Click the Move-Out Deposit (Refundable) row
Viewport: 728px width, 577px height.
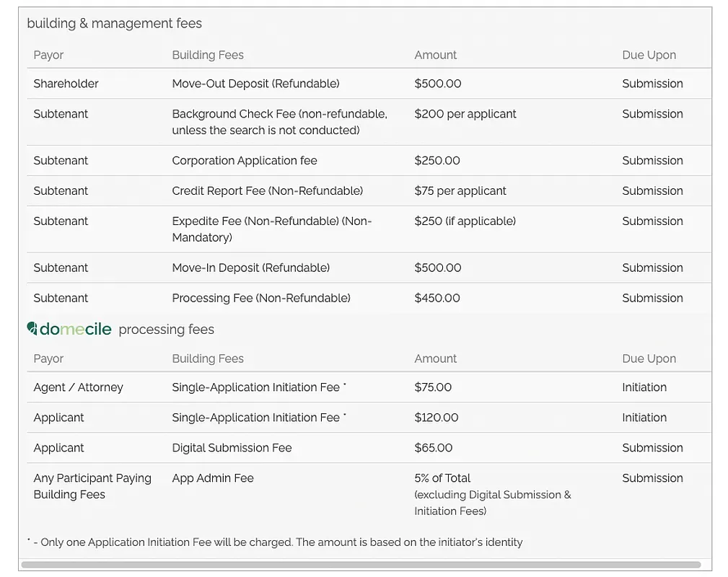[x=255, y=84]
